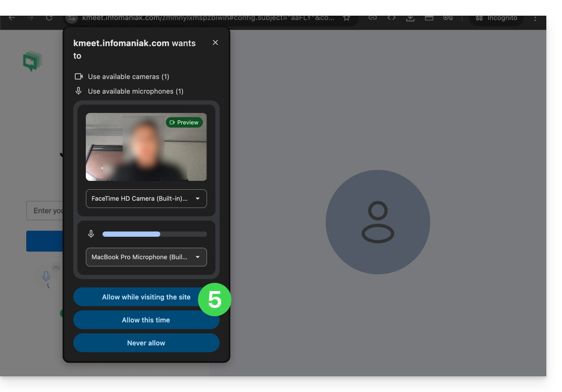Click Allow this time
Screen dimensions: 562x392
click(146, 320)
